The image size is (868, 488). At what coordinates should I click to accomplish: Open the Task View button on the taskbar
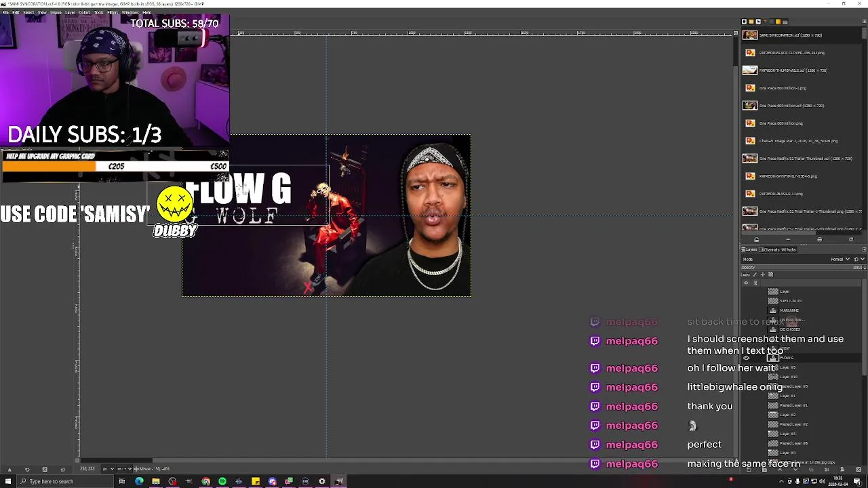[122, 481]
